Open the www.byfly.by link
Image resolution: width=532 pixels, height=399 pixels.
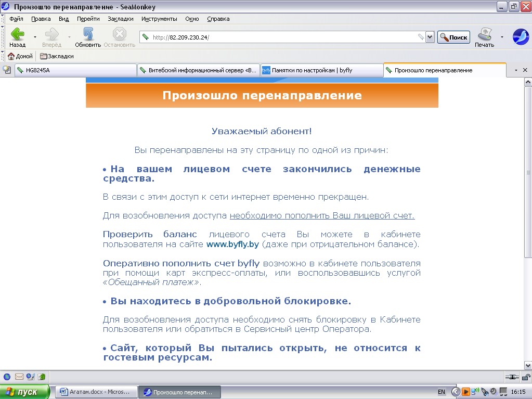coord(233,244)
